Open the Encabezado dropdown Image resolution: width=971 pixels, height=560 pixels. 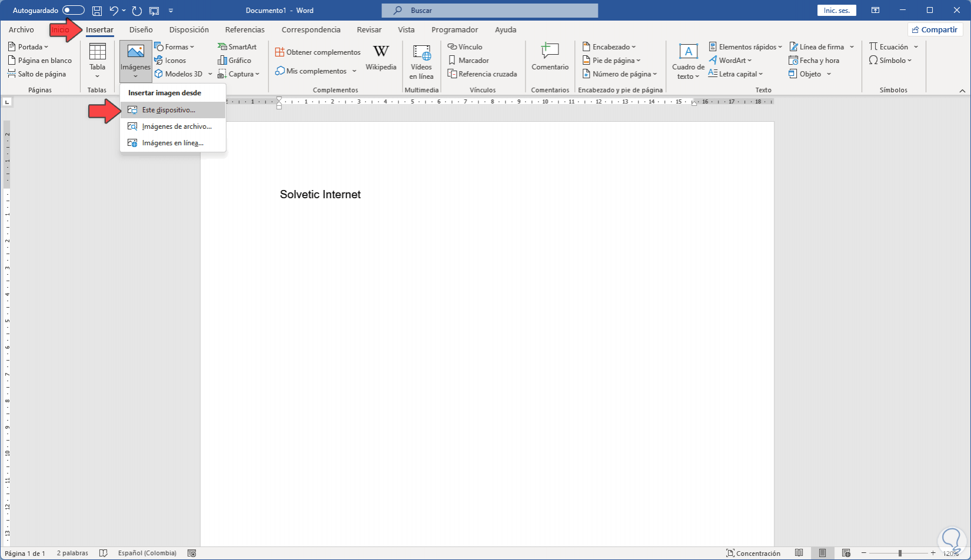coord(609,47)
